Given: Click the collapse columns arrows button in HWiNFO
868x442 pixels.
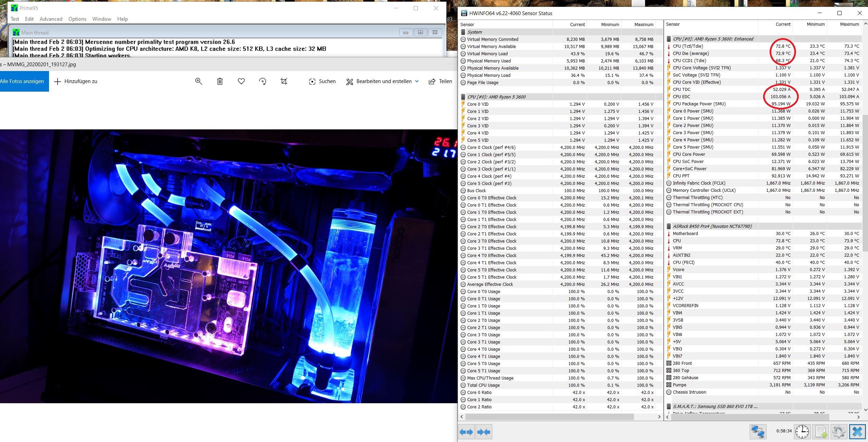Looking at the screenshot, I should click(483, 432).
